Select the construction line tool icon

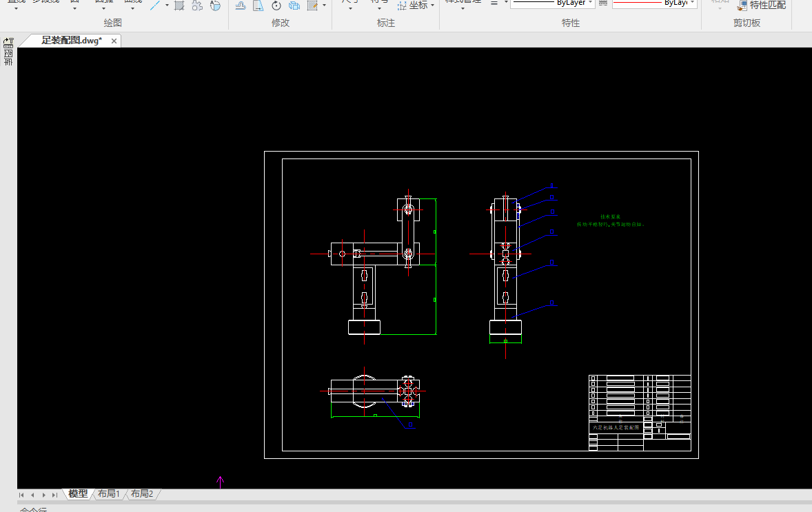(x=155, y=6)
